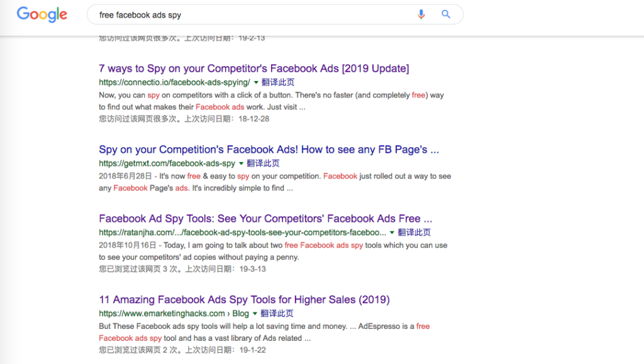This screenshot has height=364, width=644.
Task: Click the ratanjha.com green URL text
Action: click(242, 233)
